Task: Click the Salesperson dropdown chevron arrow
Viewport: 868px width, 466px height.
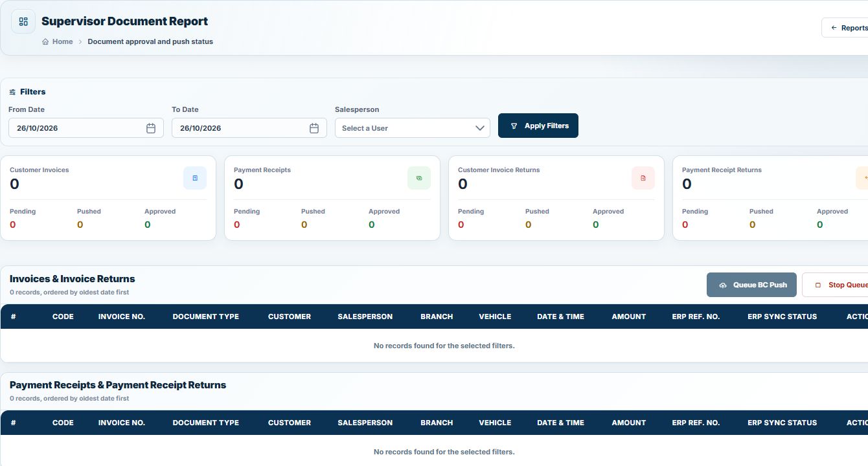Action: pyautogui.click(x=480, y=128)
